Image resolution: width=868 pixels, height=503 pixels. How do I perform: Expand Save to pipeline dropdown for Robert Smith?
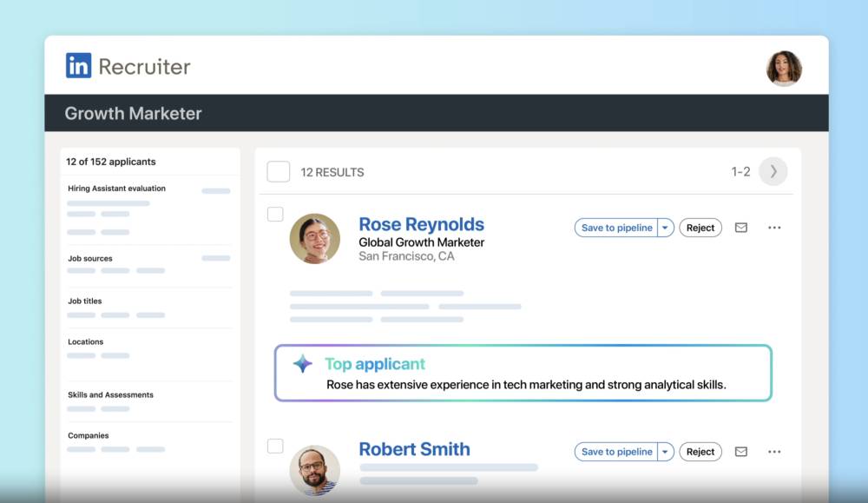point(666,452)
